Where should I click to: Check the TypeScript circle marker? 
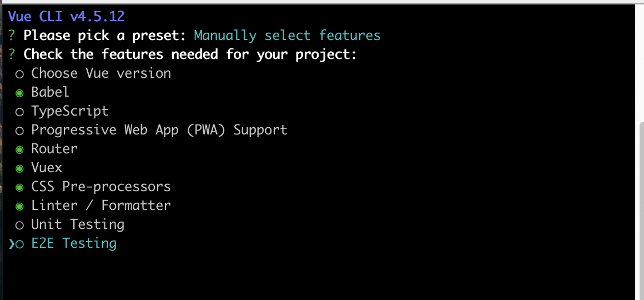[x=19, y=112]
